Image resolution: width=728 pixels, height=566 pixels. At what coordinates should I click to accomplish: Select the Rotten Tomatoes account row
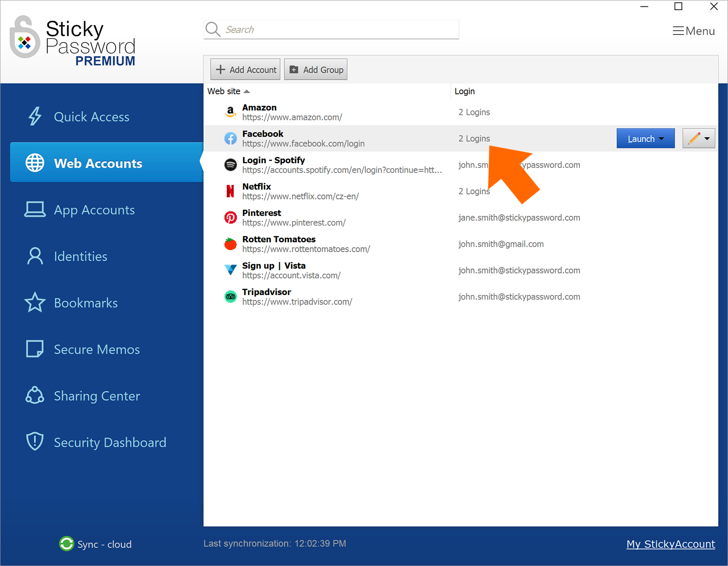[x=461, y=244]
